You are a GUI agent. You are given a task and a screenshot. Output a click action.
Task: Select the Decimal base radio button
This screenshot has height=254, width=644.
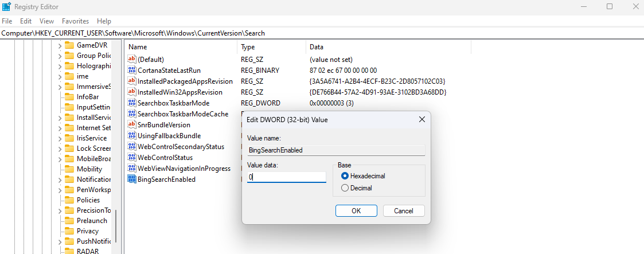[x=345, y=188]
